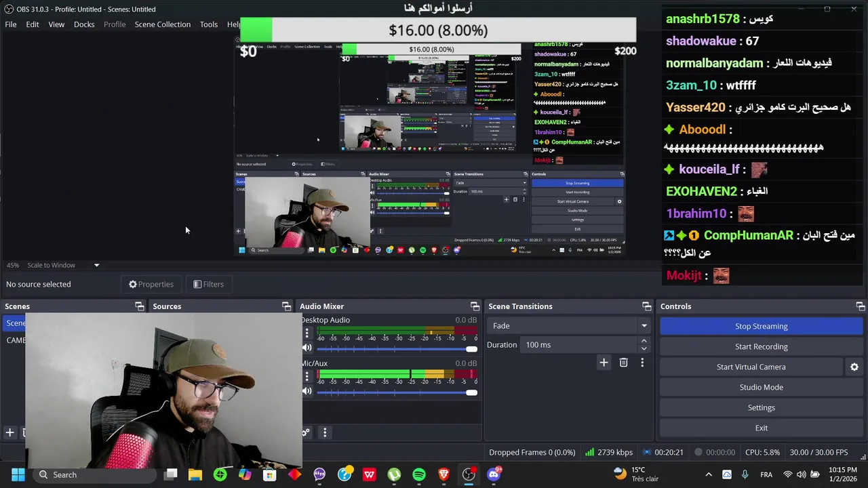The height and width of the screenshot is (488, 868).
Task: Remove the transition with trash icon
Action: click(624, 363)
